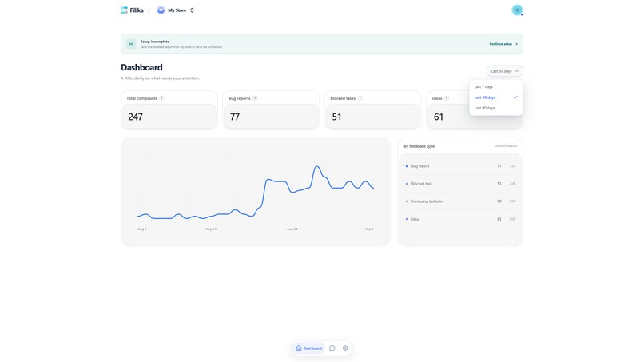The width and height of the screenshot is (644, 362).
Task: Open settings gear in bottom nav
Action: click(x=345, y=348)
